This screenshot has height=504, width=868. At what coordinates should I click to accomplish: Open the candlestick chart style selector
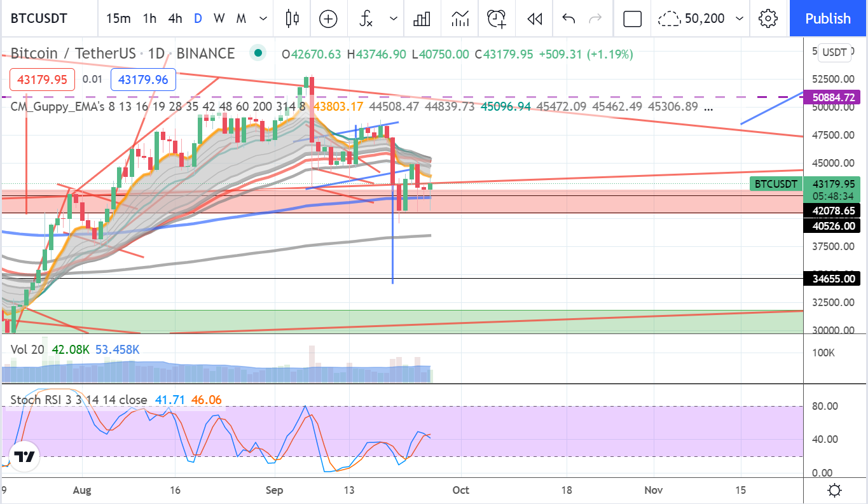click(x=292, y=18)
